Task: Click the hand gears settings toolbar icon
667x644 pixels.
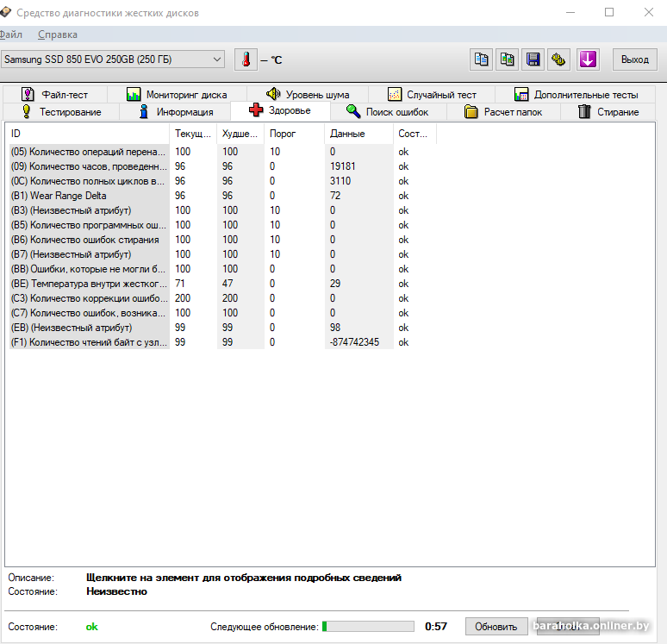Action: click(558, 59)
